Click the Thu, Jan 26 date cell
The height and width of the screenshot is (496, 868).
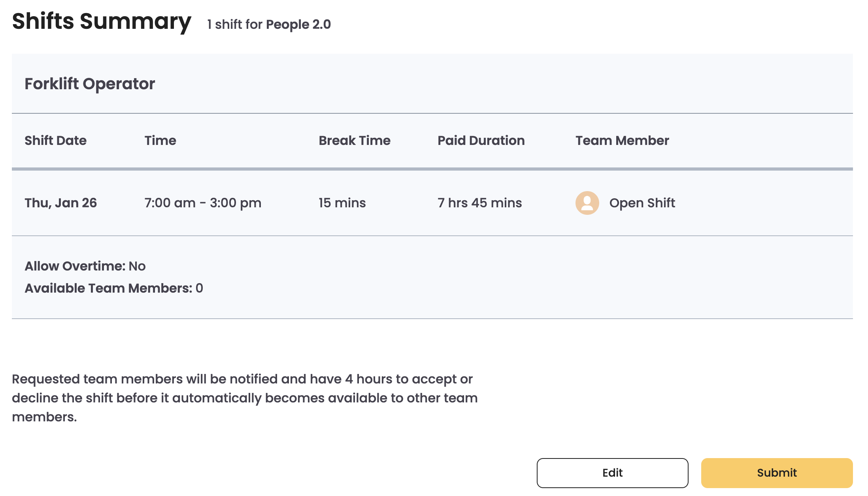tap(60, 203)
